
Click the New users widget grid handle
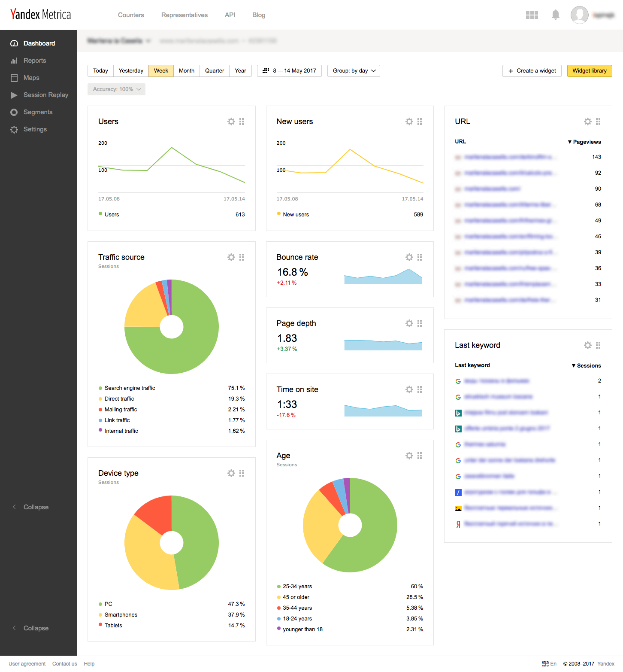click(420, 122)
